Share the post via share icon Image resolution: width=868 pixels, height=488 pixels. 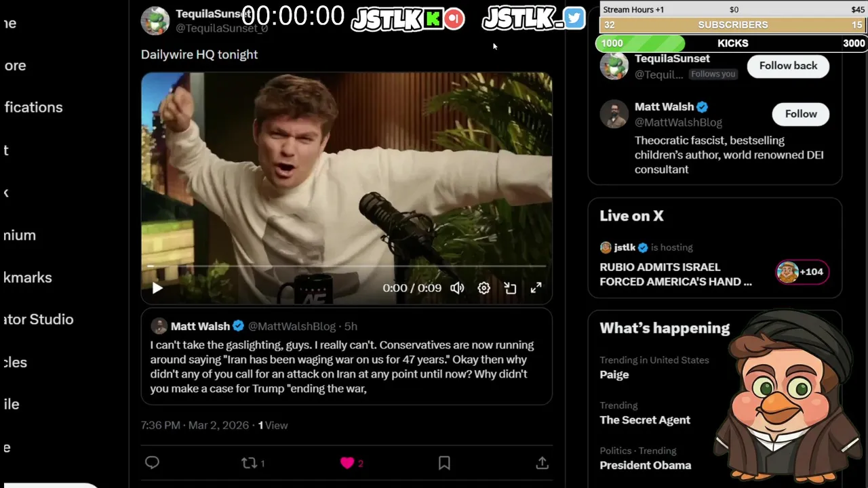542,462
